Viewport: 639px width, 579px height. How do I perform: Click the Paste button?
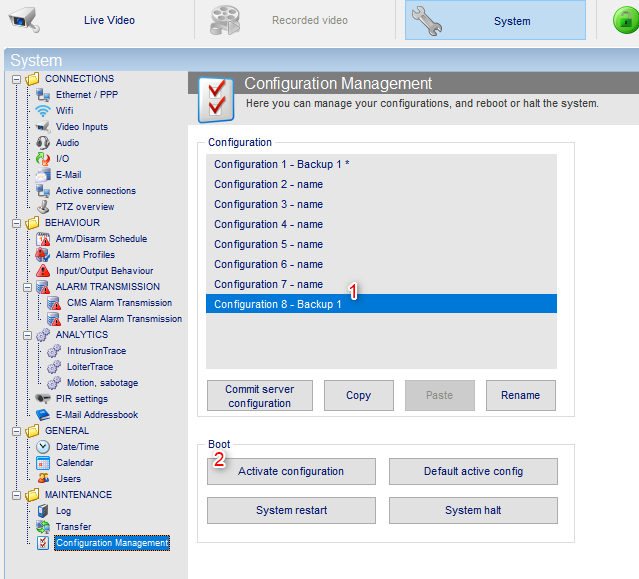point(440,396)
